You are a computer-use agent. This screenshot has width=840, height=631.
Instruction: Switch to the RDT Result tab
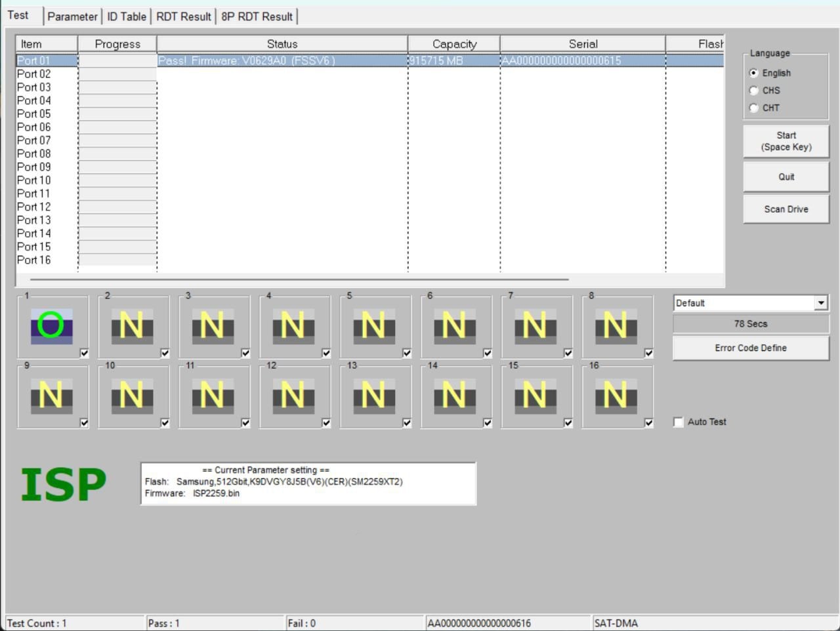pyautogui.click(x=184, y=16)
